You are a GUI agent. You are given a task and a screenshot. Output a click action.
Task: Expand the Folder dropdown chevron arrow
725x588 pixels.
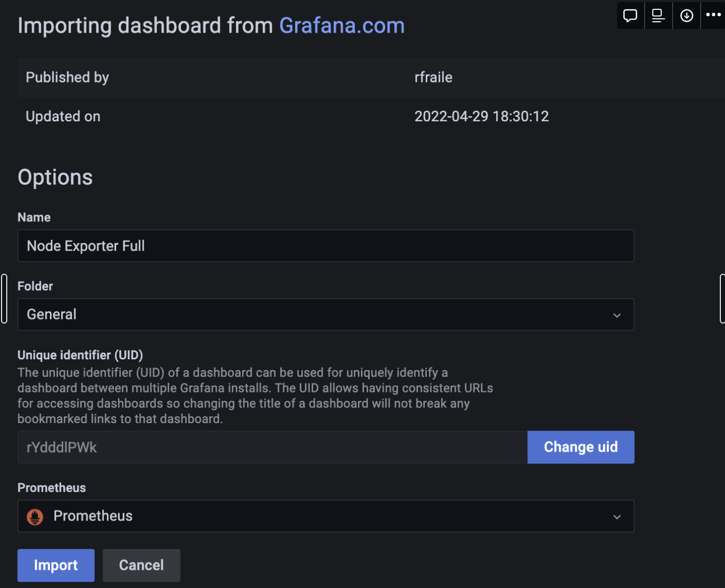tap(617, 315)
